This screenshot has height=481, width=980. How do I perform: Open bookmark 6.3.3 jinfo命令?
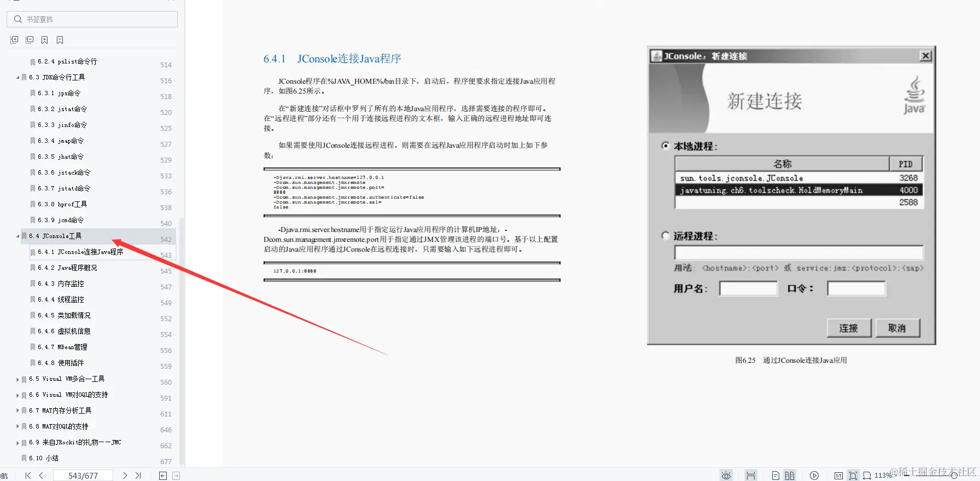(x=62, y=125)
